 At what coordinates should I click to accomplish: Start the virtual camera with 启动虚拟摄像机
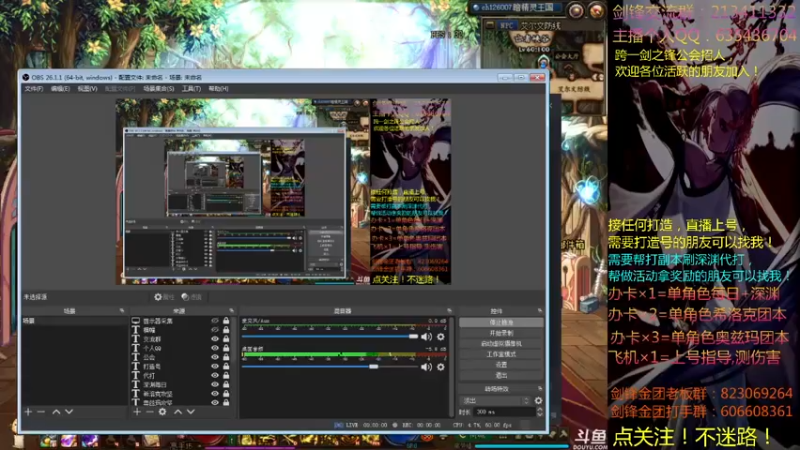click(x=501, y=344)
